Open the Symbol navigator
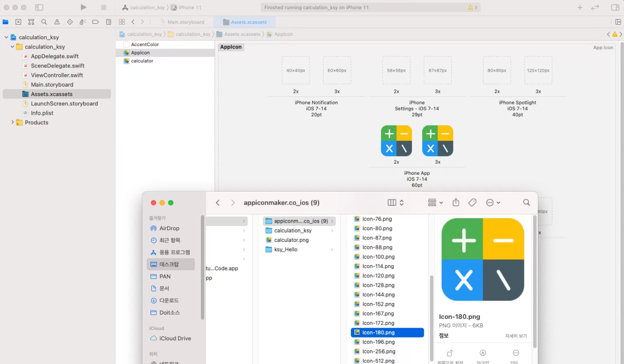 coord(31,22)
